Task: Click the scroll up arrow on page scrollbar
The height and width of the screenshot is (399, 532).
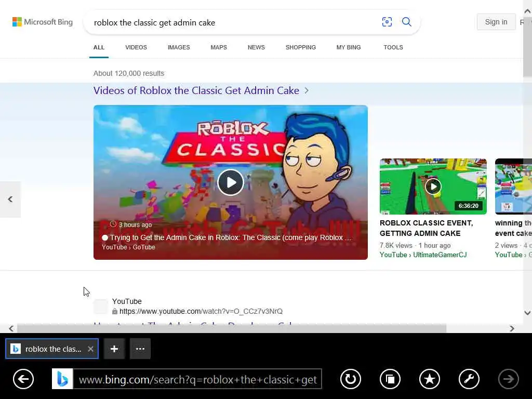Action: coord(527,11)
